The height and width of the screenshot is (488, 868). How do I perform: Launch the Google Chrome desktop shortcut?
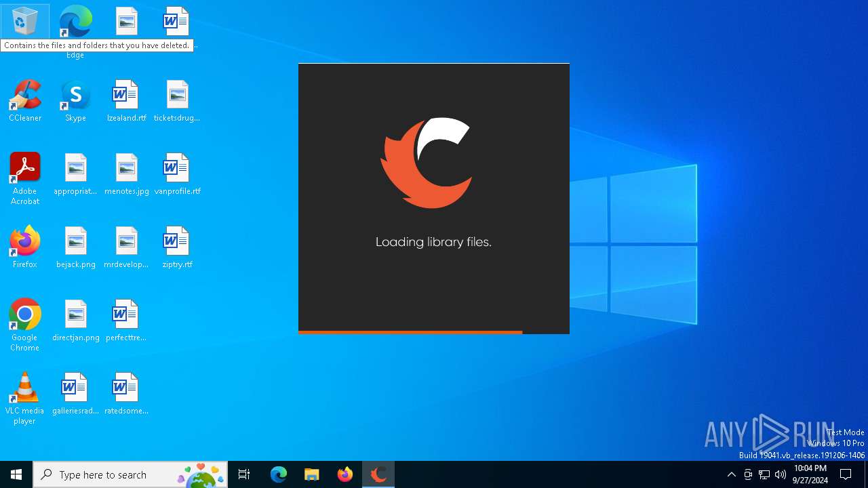tap(25, 325)
